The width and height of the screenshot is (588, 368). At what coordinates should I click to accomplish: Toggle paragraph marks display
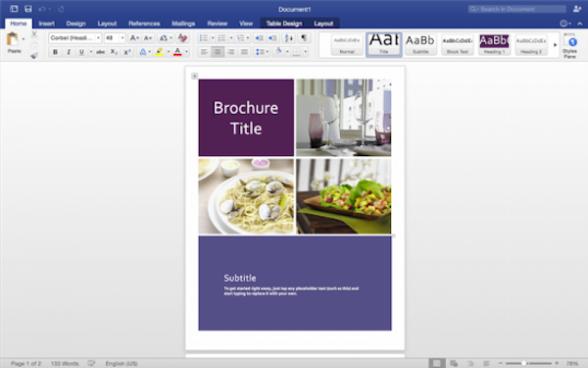point(304,38)
